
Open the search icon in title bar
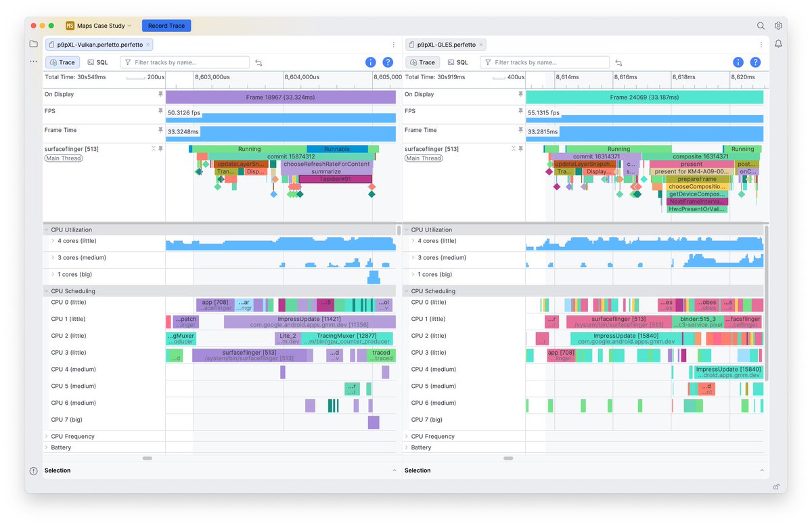761,26
